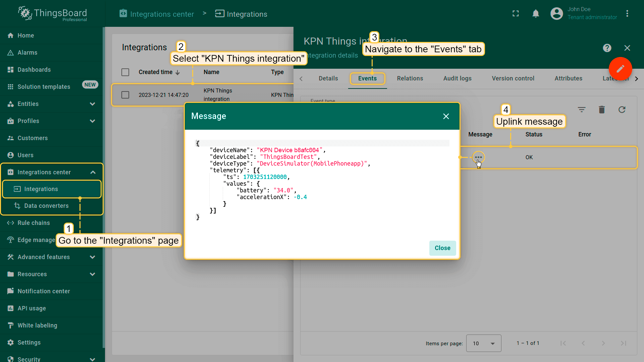
Task: Open Data converters page
Action: (x=46, y=206)
